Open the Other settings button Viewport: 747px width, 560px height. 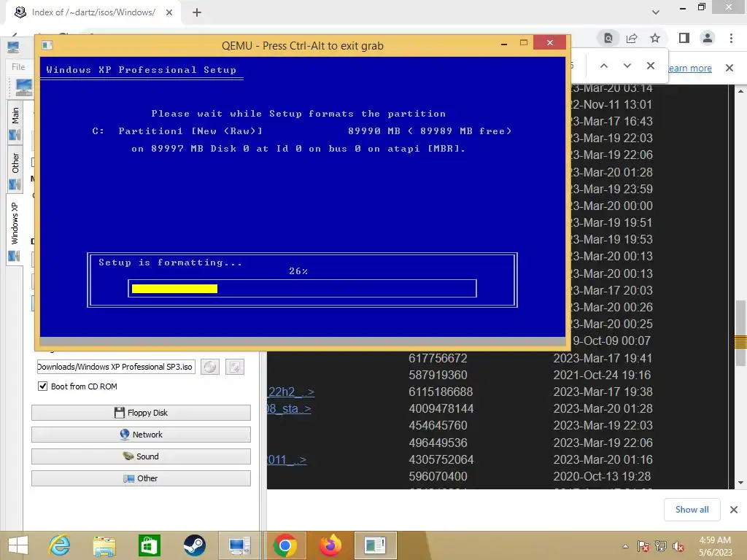pyautogui.click(x=141, y=478)
